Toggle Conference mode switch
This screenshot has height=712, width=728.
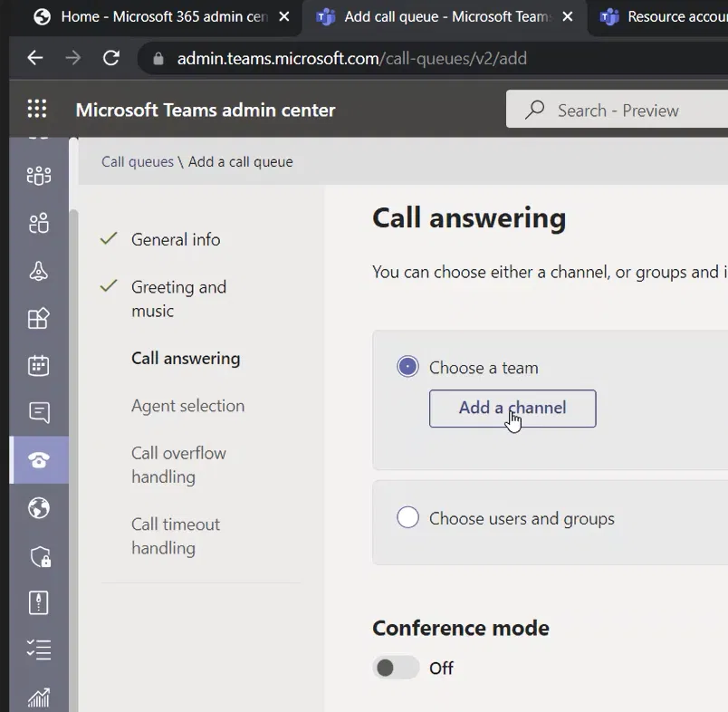click(396, 668)
